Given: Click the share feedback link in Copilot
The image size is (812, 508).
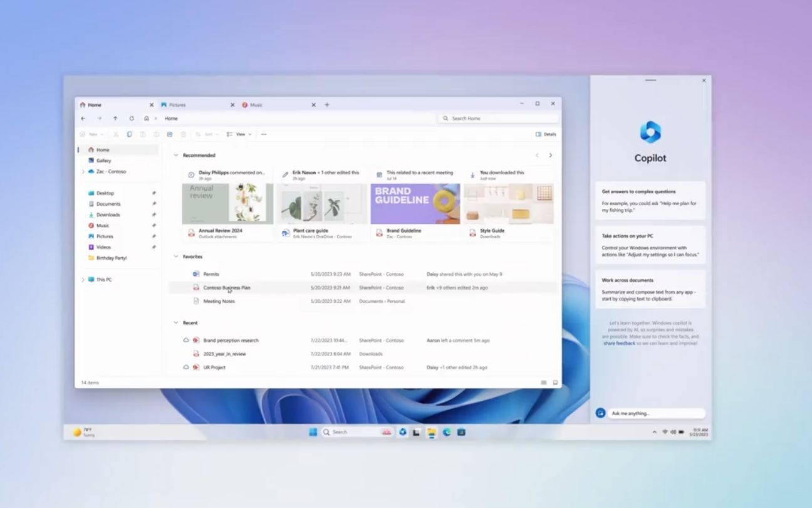Looking at the screenshot, I should point(619,344).
